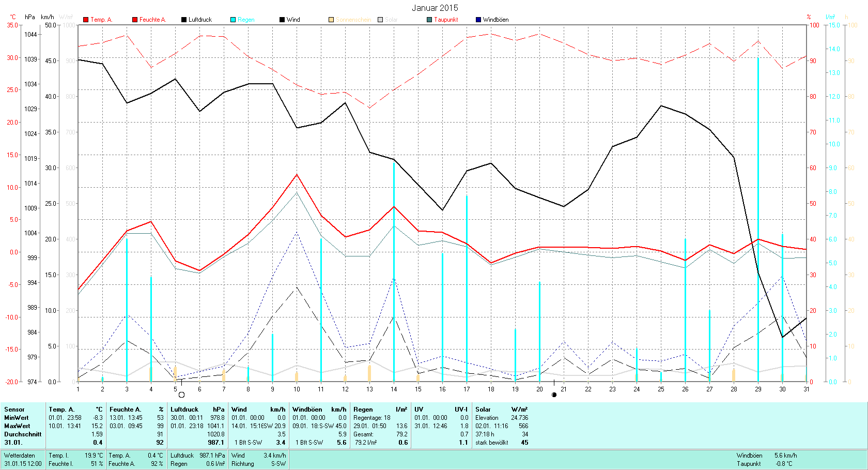Screen dimensions: 868x470
Task: Click the new moon symbol near day 21
Action: (554, 395)
